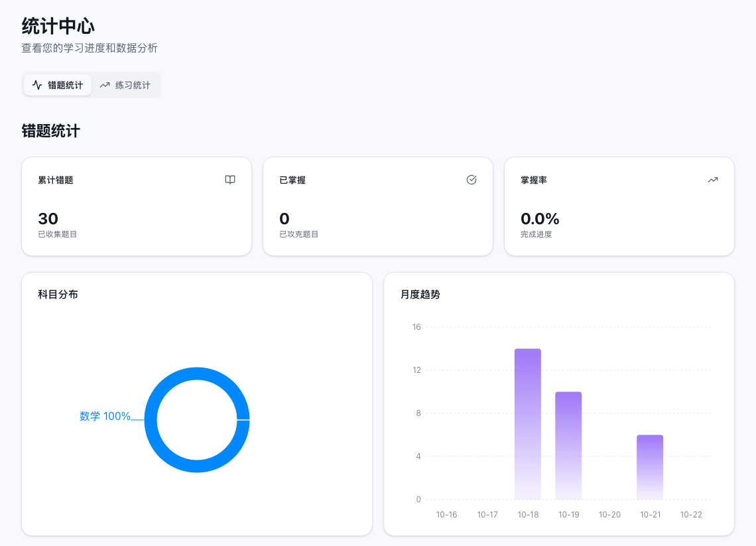Image resolution: width=756 pixels, height=546 pixels.
Task: Click the 10-22 axis date label
Action: pos(691,515)
